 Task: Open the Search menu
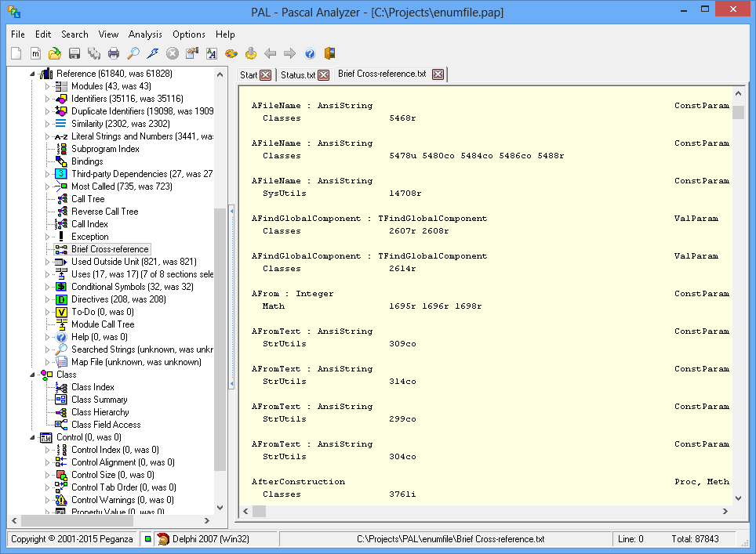click(75, 34)
